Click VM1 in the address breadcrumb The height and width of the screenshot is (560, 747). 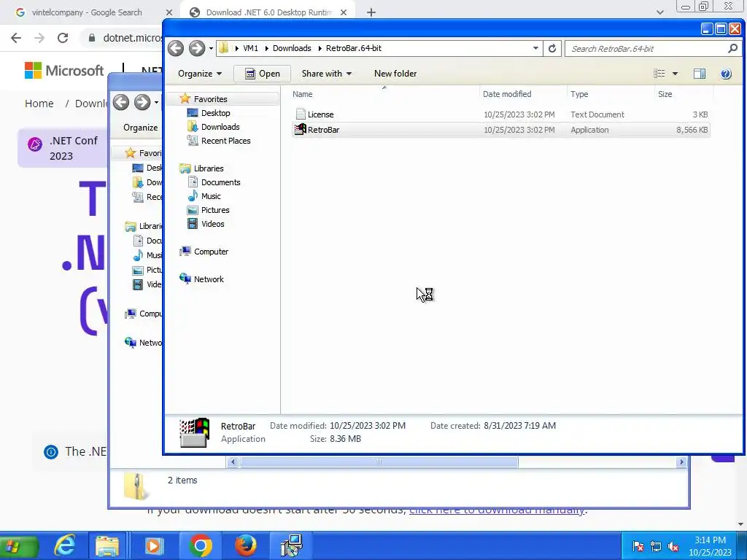pyautogui.click(x=251, y=48)
